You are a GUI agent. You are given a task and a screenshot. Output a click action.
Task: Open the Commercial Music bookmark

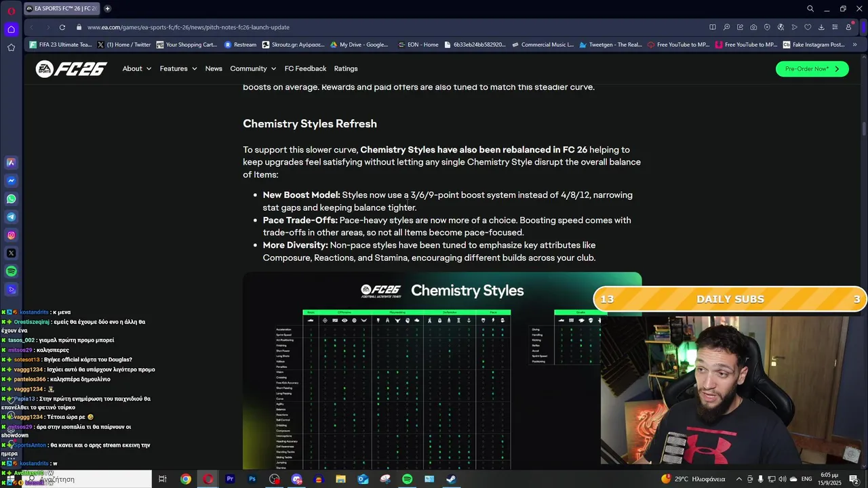[x=542, y=45]
